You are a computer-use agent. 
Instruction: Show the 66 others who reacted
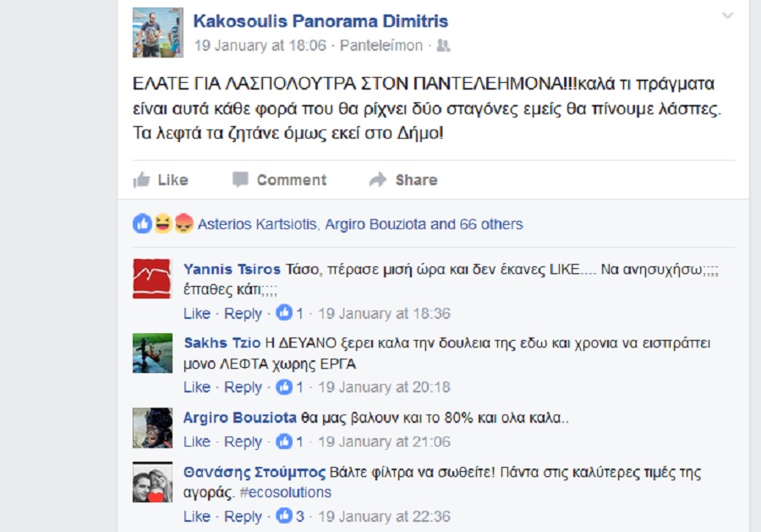tap(491, 224)
